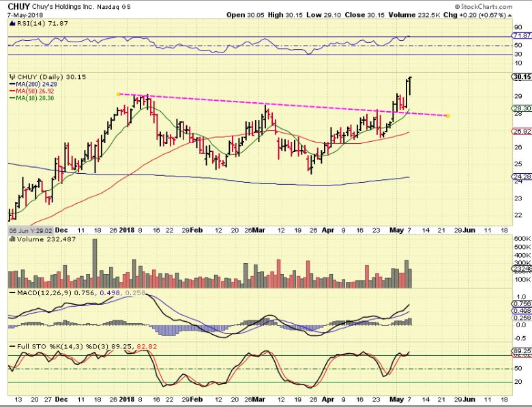Select the MA(10) 28.30 legend entry

pyautogui.click(x=31, y=98)
